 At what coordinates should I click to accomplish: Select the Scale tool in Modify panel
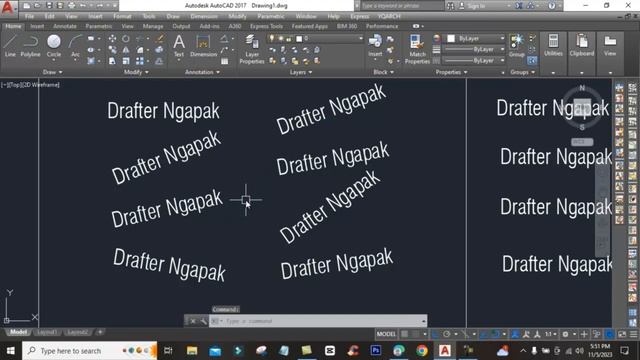(126, 61)
